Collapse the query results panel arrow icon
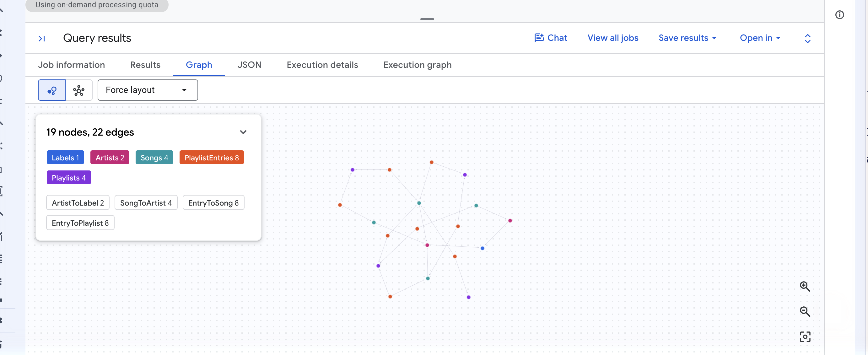This screenshot has height=355, width=868. coord(42,38)
